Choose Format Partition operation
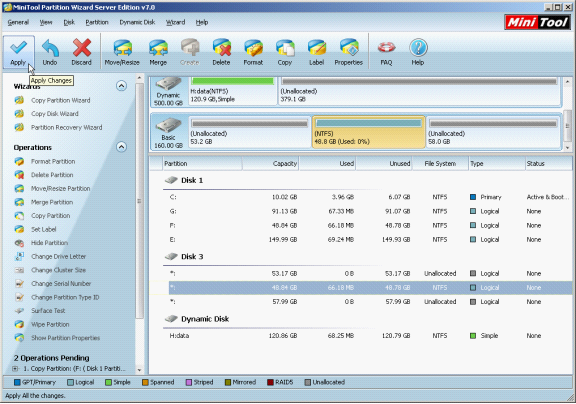This screenshot has width=576, height=404. pos(53,161)
